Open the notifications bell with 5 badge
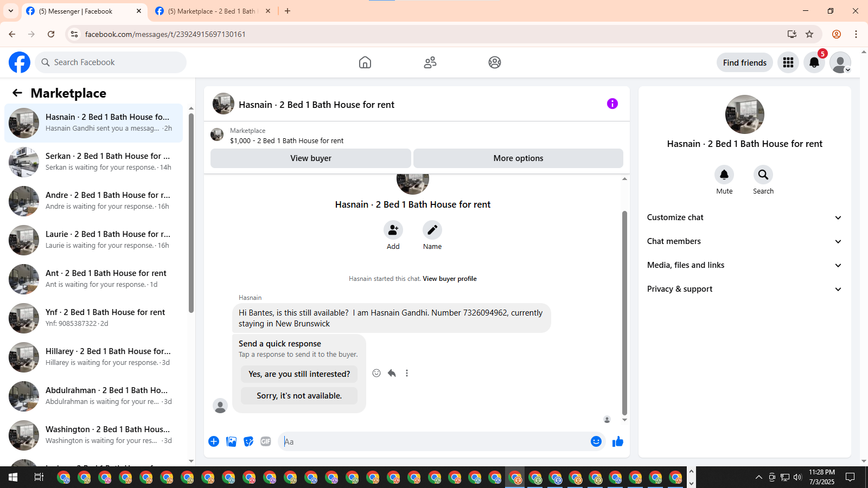This screenshot has height=488, width=868. click(x=814, y=62)
